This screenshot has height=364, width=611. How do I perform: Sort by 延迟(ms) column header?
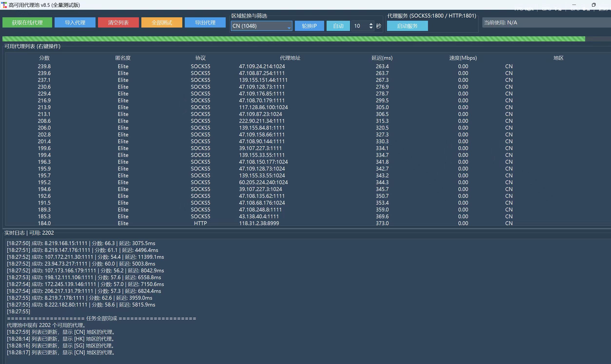pyautogui.click(x=382, y=58)
